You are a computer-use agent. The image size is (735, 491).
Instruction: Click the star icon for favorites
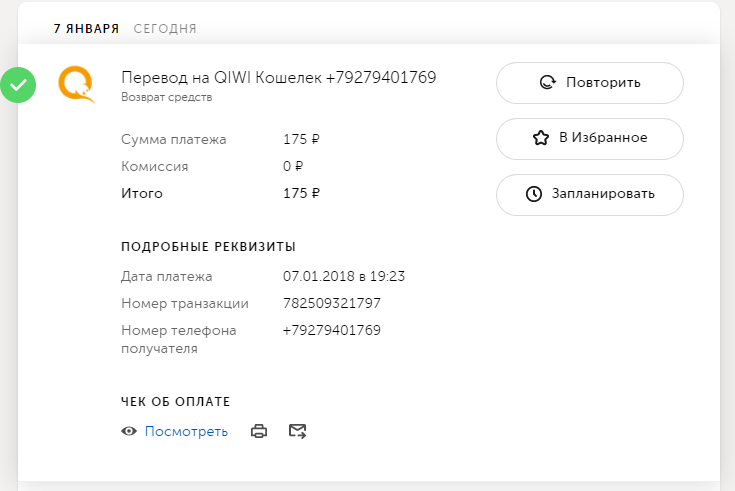click(x=541, y=138)
